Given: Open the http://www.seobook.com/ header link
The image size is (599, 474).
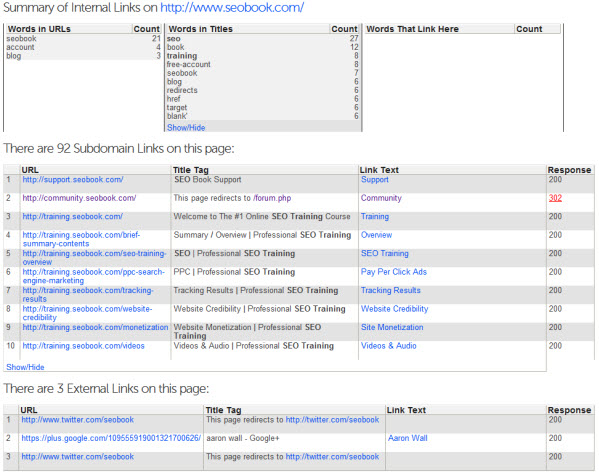Looking at the screenshot, I should pos(232,8).
